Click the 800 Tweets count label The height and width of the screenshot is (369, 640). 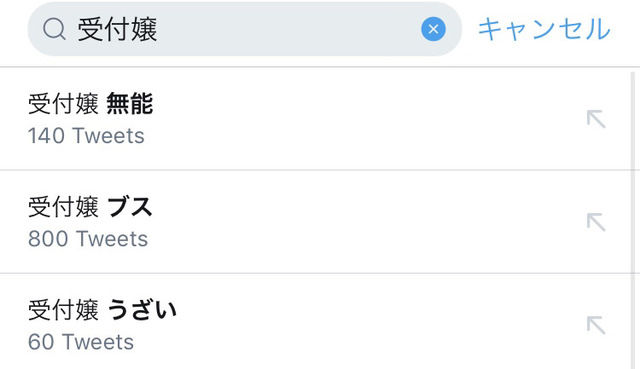point(88,239)
